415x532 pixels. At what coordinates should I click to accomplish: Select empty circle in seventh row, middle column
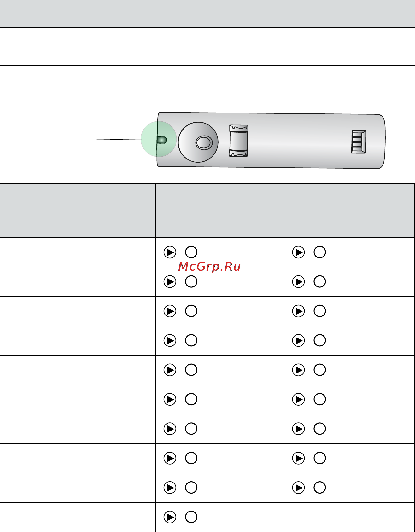pyautogui.click(x=191, y=429)
